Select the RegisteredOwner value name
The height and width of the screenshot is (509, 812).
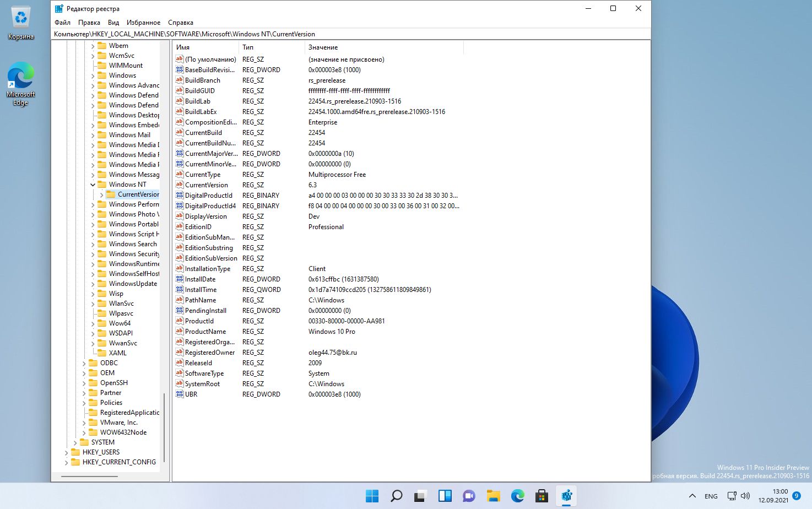pyautogui.click(x=210, y=353)
